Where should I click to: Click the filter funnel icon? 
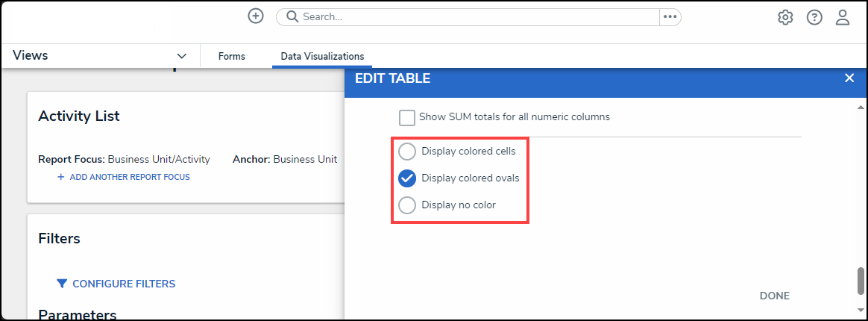pyautogui.click(x=61, y=284)
